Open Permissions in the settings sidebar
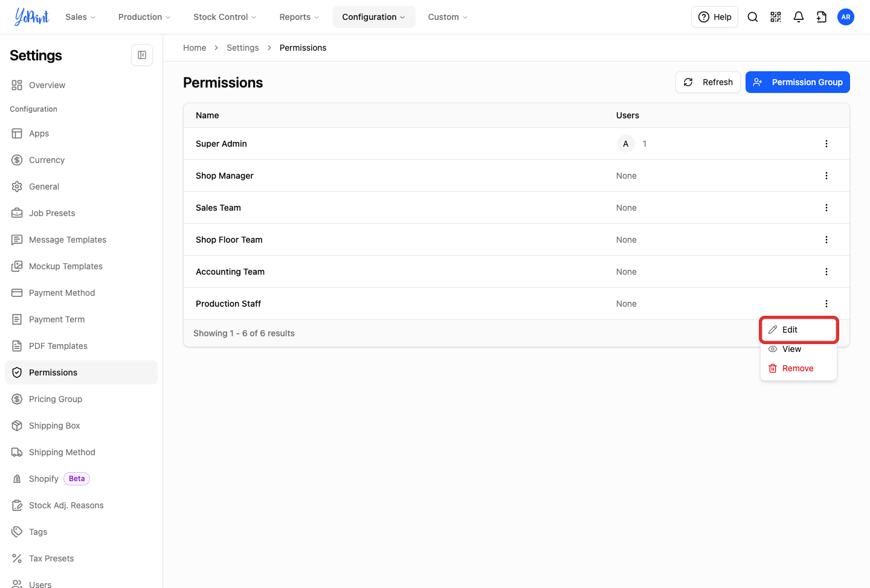The height and width of the screenshot is (588, 870). point(81,372)
